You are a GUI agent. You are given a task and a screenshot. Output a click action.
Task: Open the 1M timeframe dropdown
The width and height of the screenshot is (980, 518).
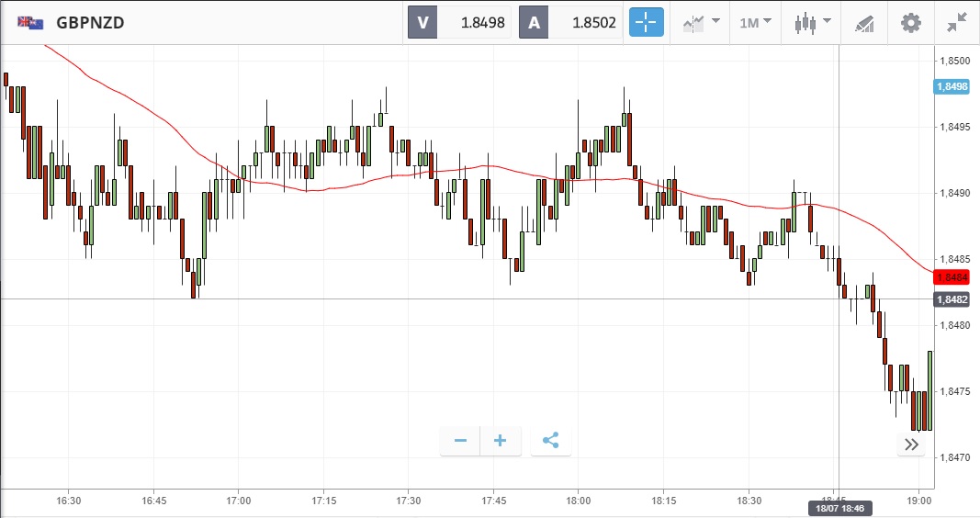(756, 23)
